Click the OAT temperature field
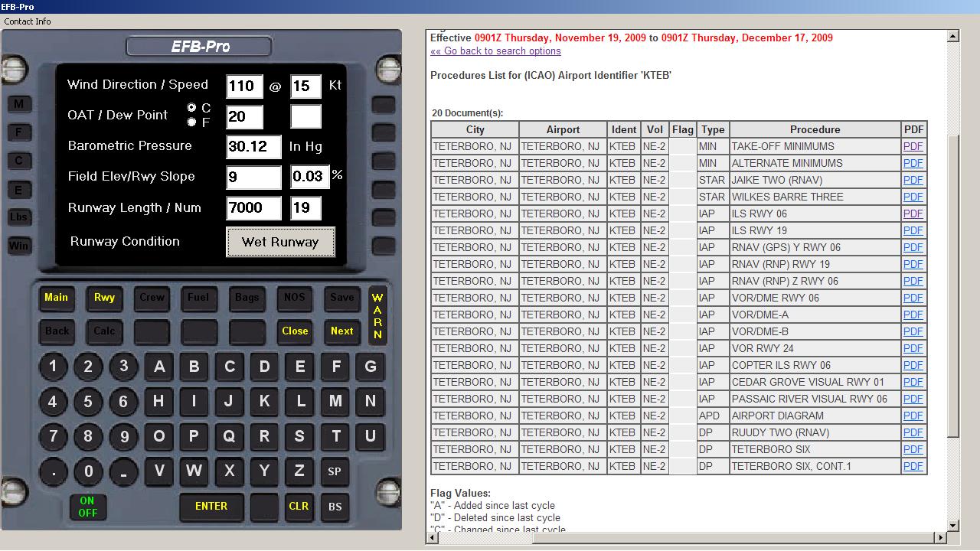This screenshot has width=980, height=551. pyautogui.click(x=244, y=117)
